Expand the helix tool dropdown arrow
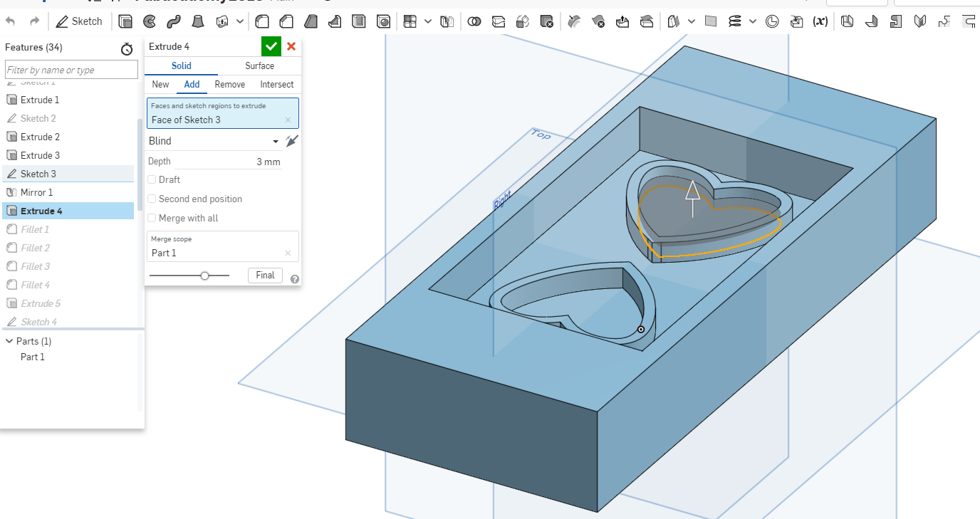 pyautogui.click(x=753, y=21)
